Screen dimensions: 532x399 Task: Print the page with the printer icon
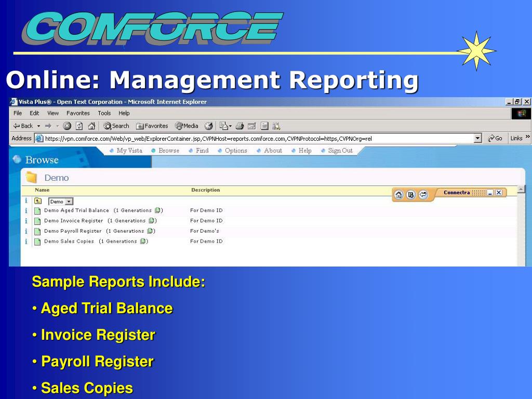[x=240, y=126]
